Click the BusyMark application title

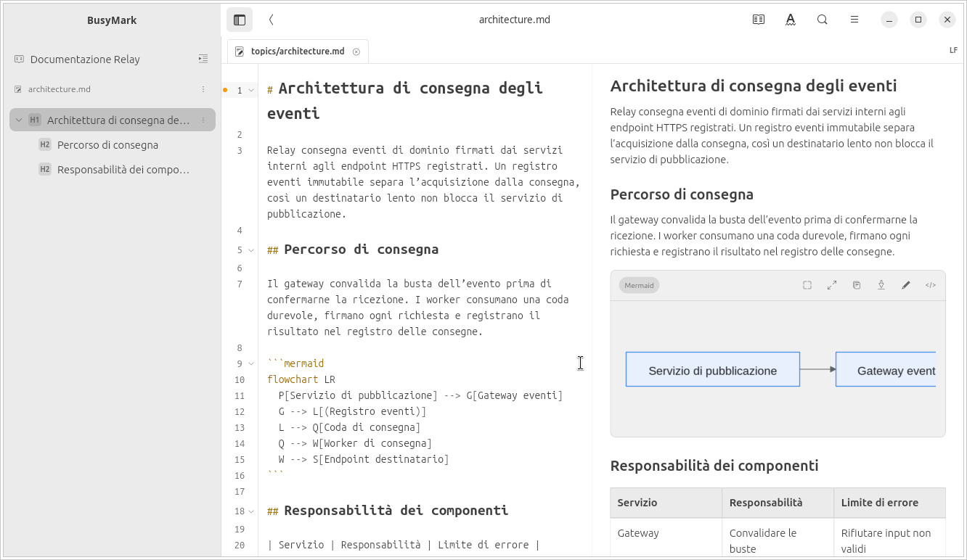click(x=112, y=20)
